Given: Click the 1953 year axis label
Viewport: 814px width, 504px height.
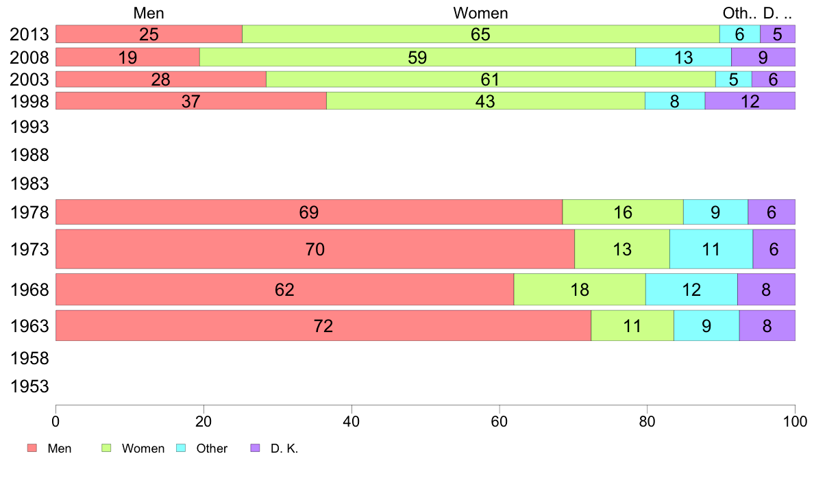Looking at the screenshot, I should click(x=30, y=387).
